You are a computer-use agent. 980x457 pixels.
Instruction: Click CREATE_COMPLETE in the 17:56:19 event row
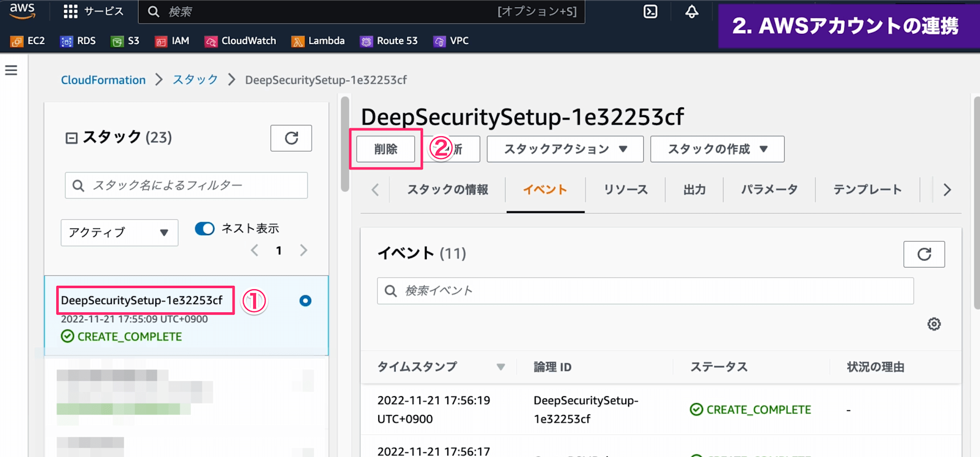[751, 409]
